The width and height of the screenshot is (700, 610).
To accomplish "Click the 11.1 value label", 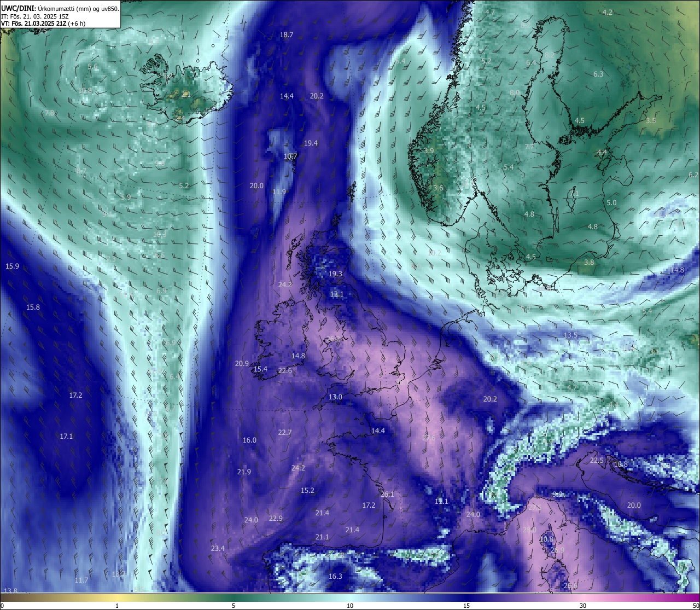I will (441, 502).
